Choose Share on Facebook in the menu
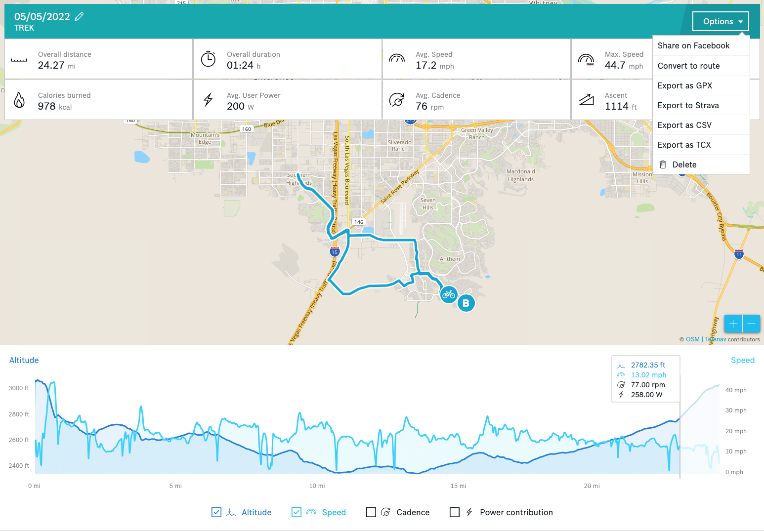 693,45
